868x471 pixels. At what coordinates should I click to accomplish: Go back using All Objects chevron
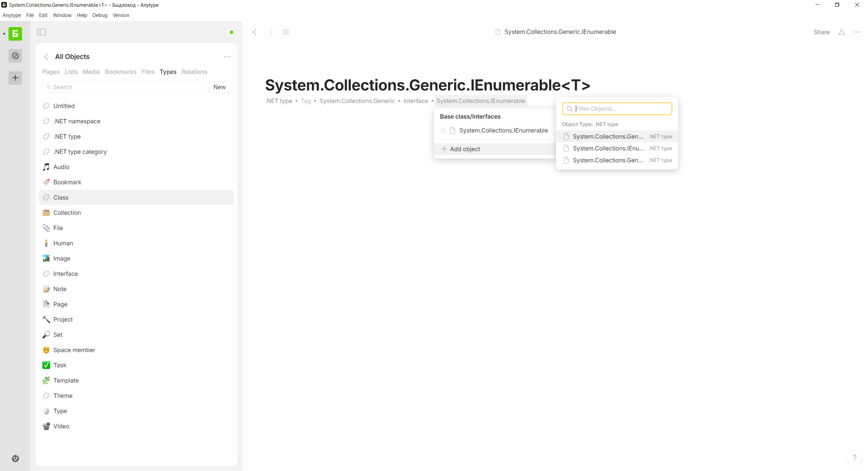[x=46, y=57]
